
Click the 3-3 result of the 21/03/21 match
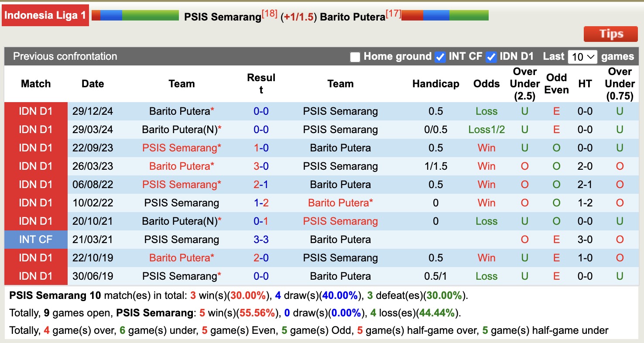(x=261, y=239)
